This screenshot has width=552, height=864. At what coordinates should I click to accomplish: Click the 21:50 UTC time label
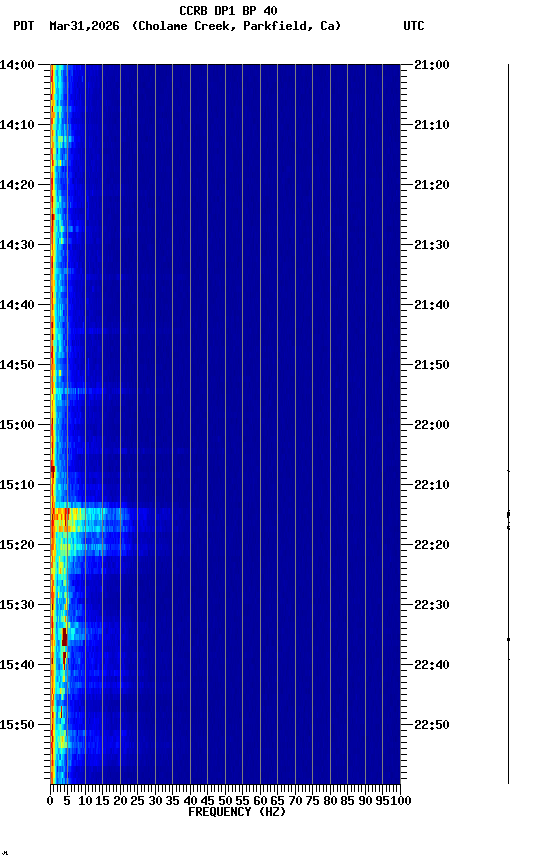pyautogui.click(x=432, y=365)
